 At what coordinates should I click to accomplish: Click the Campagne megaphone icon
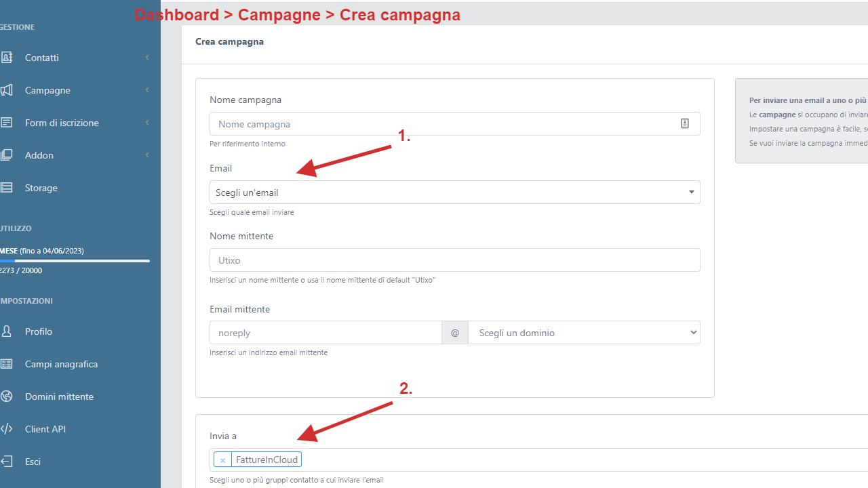click(6, 90)
